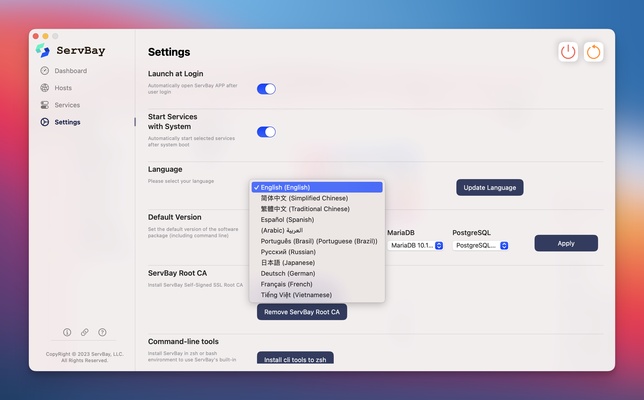The image size is (644, 400).
Task: Open Dashboard from the sidebar
Action: (71, 71)
